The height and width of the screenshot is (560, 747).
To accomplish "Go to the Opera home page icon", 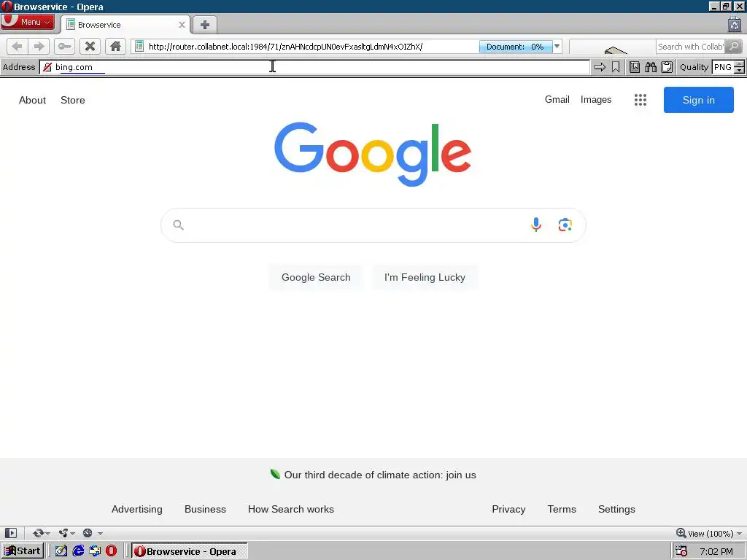I will 115,46.
